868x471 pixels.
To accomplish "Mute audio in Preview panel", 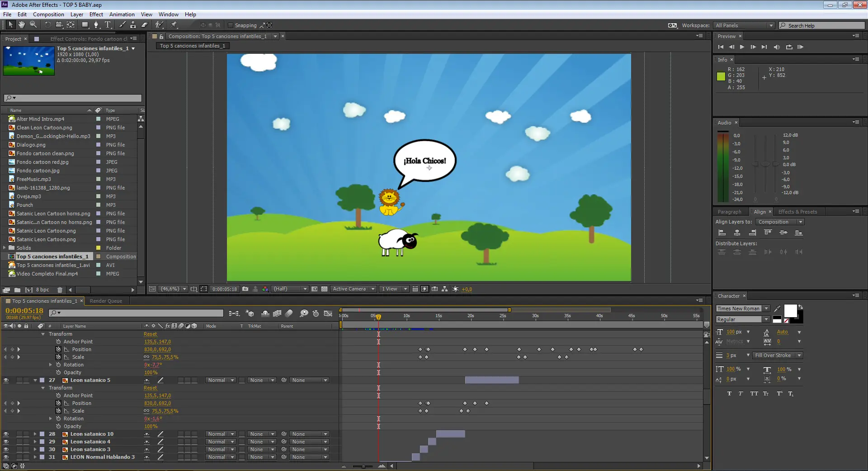I will coord(777,47).
